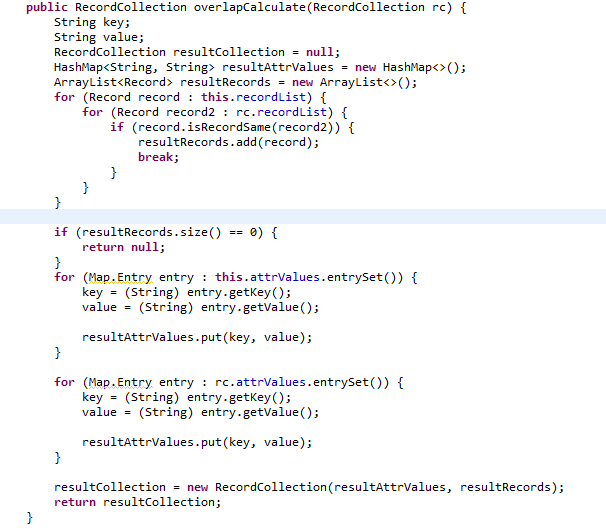Click return resultCollection statement
This screenshot has width=606, height=529.
tap(138, 502)
